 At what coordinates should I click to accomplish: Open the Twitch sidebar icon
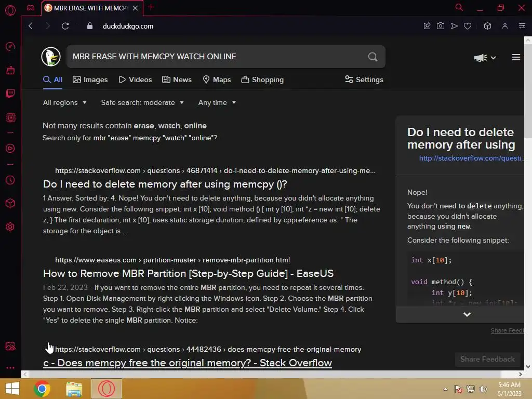coord(10,94)
